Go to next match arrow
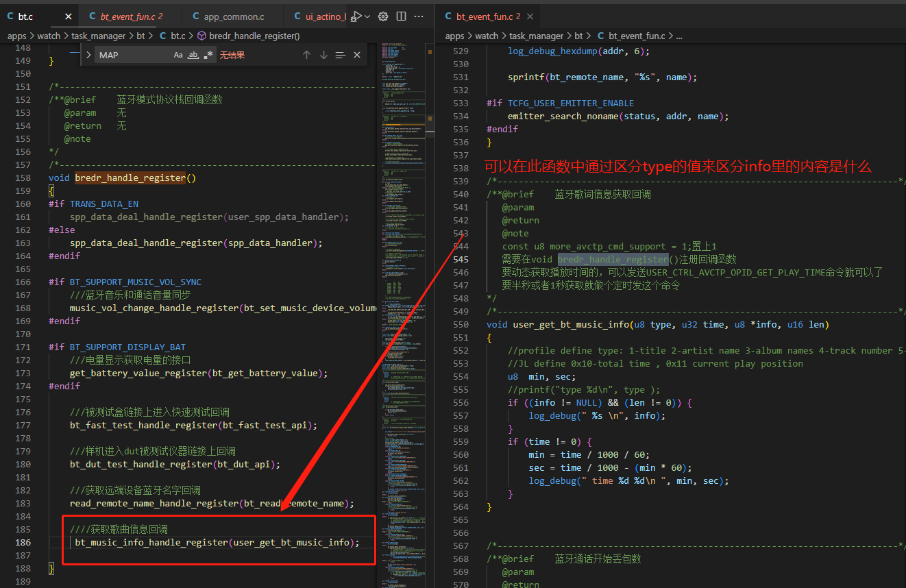Image resolution: width=906 pixels, height=588 pixels. [x=323, y=55]
